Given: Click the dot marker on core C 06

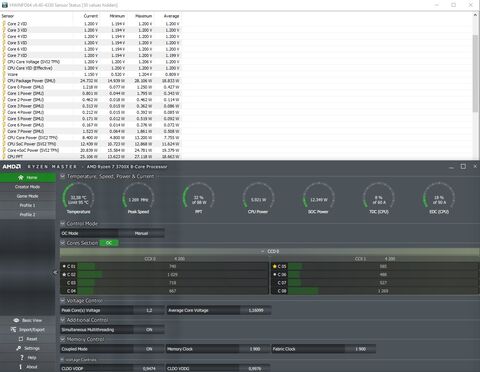Looking at the screenshot, I should coord(275,275).
